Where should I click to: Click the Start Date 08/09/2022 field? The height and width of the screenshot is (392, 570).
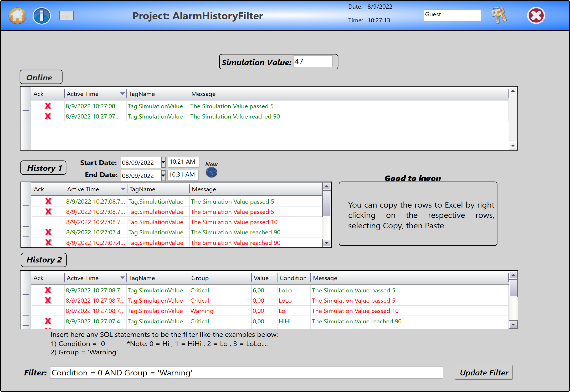pos(141,162)
